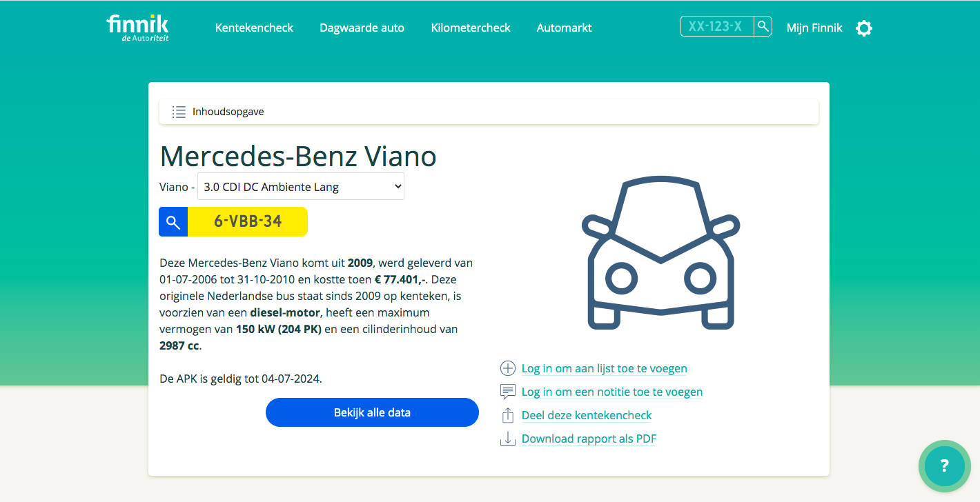Click the note speech bubble icon
980x502 pixels.
508,392
